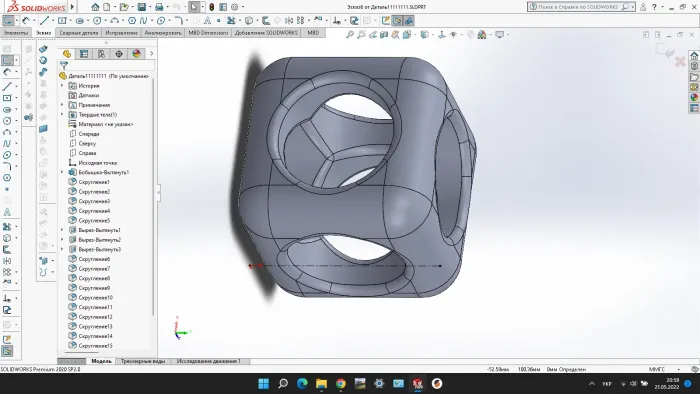Open the FeatureManager design tree tab icon
Image resolution: width=700 pixels, height=394 pixels.
pyautogui.click(x=67, y=54)
